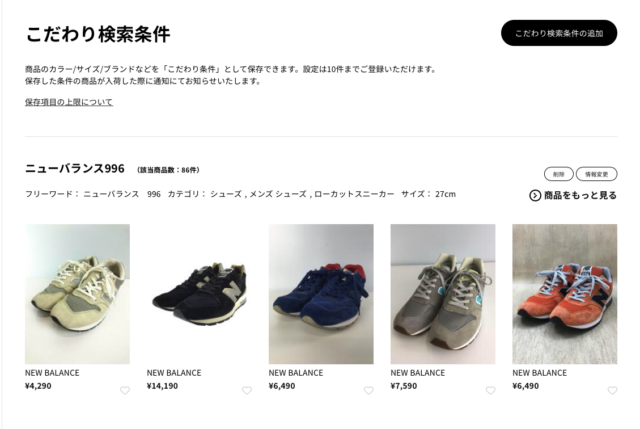Delete the saved search with 削除

click(x=558, y=174)
